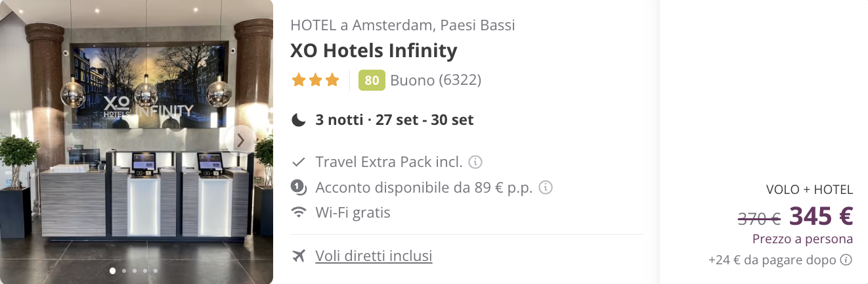Viewport: 868px width, 284px height.
Task: Click the next photo arrow on hotel image
Action: [x=241, y=140]
